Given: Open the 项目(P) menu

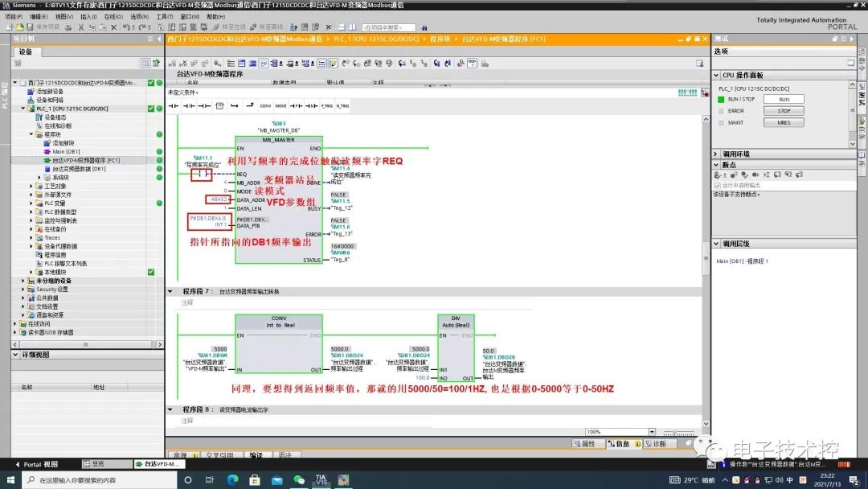Looking at the screenshot, I should tap(14, 17).
